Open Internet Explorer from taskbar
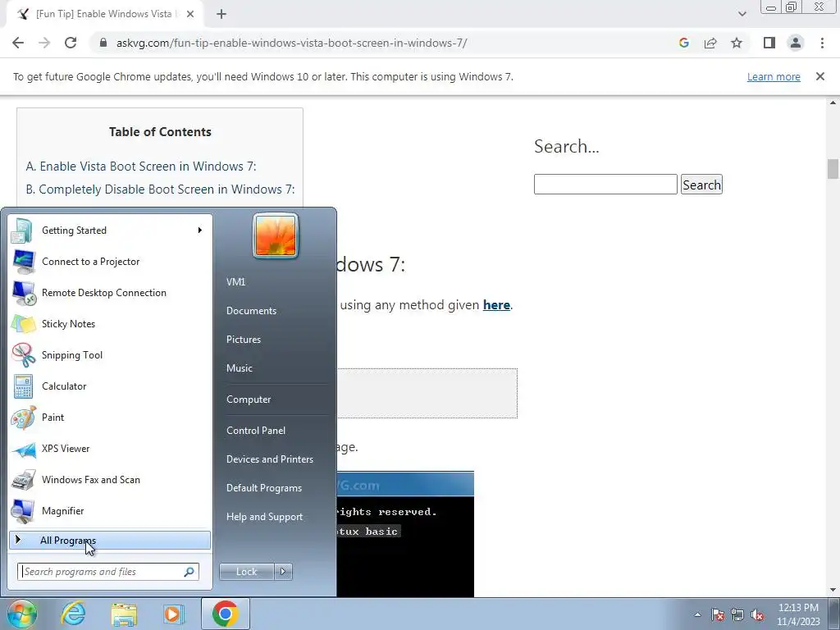 tap(73, 614)
